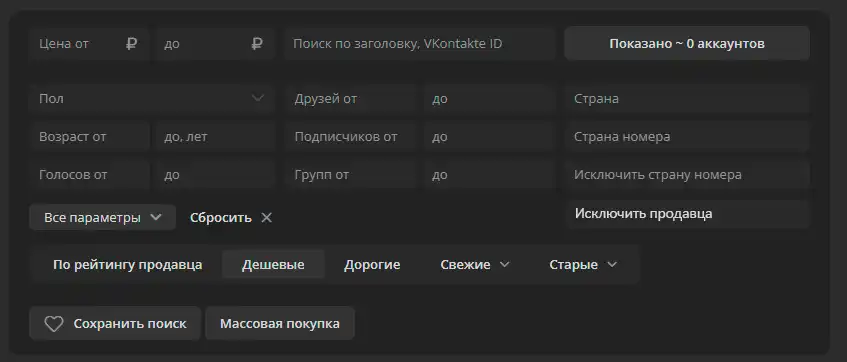Sort by 'По рейтингу продавца'

click(x=127, y=265)
